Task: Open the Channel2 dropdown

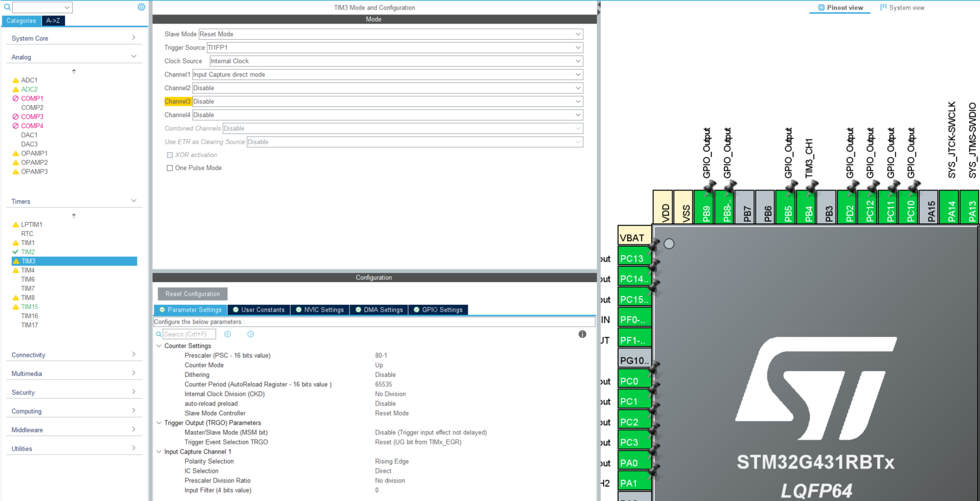Action: pos(388,88)
